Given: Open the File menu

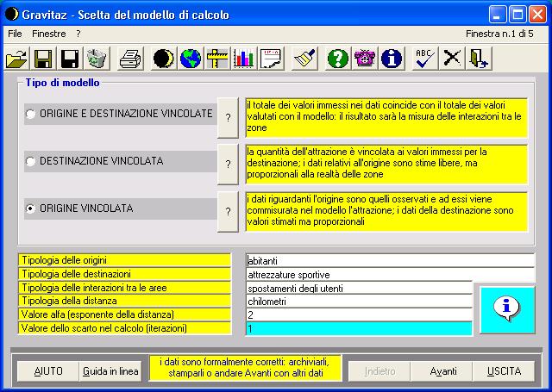Looking at the screenshot, I should 15,33.
